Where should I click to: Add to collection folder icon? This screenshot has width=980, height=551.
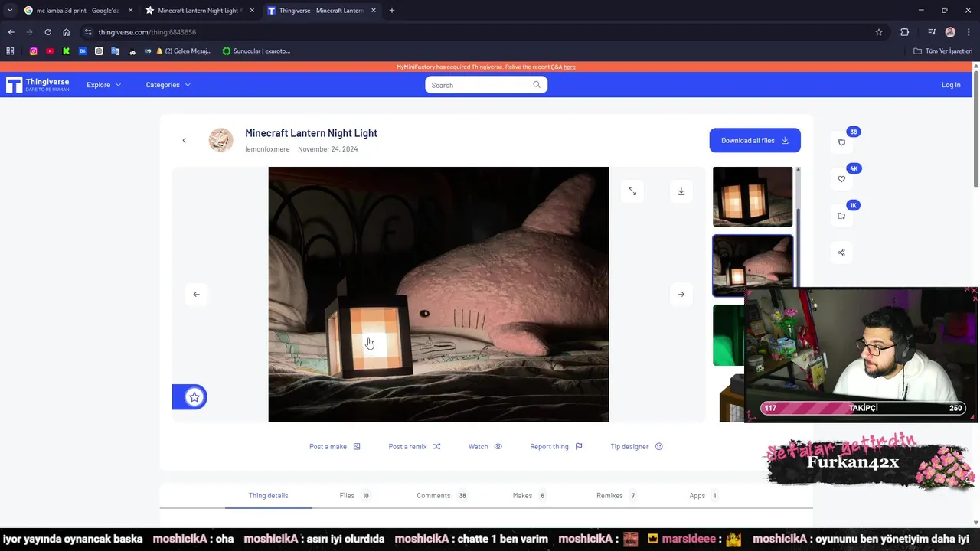click(841, 216)
